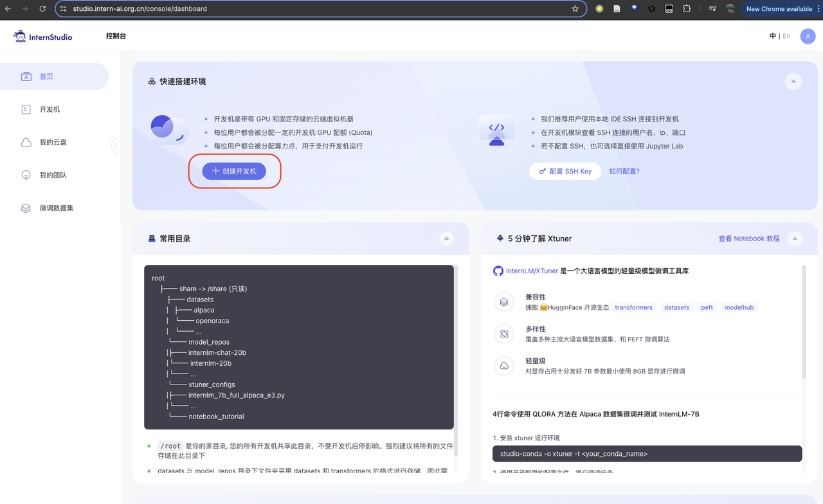Click the 快速搭建环境 title icon
The height and width of the screenshot is (504, 823).
click(152, 82)
